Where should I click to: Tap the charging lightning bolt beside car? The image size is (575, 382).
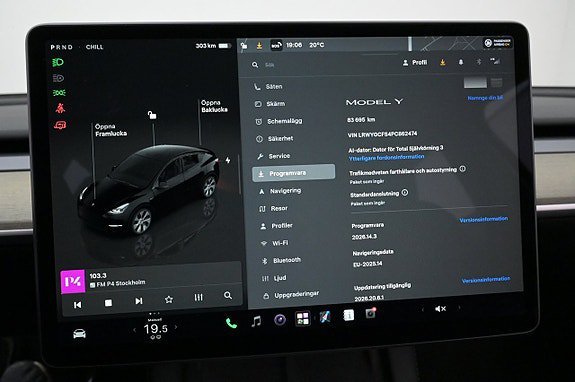pos(228,160)
